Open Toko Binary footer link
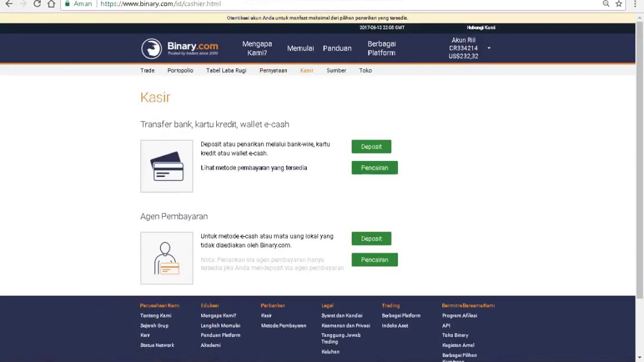Viewport: 644px width, 362px height. (x=455, y=335)
